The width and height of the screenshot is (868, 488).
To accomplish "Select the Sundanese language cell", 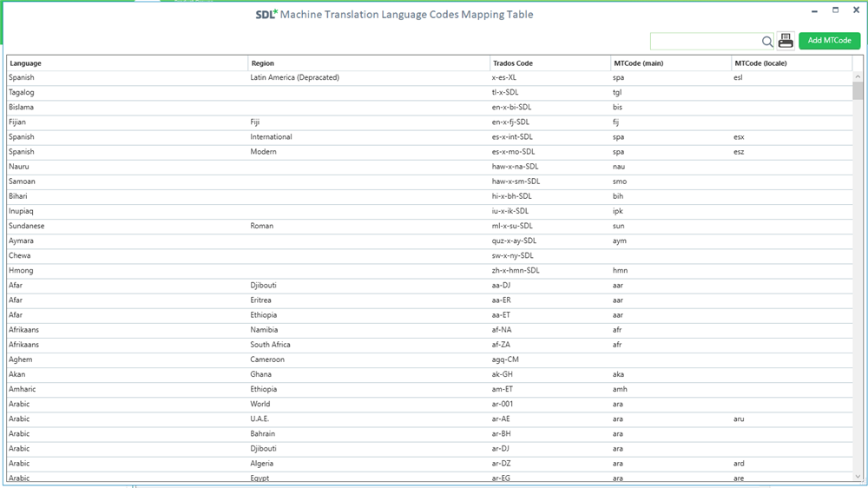I will pyautogui.click(x=27, y=226).
